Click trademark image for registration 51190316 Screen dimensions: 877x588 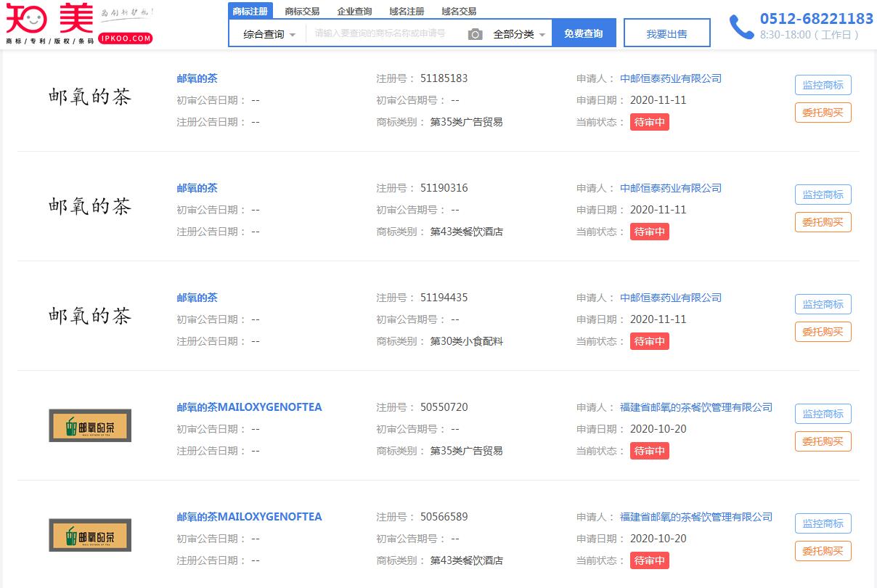click(90, 206)
